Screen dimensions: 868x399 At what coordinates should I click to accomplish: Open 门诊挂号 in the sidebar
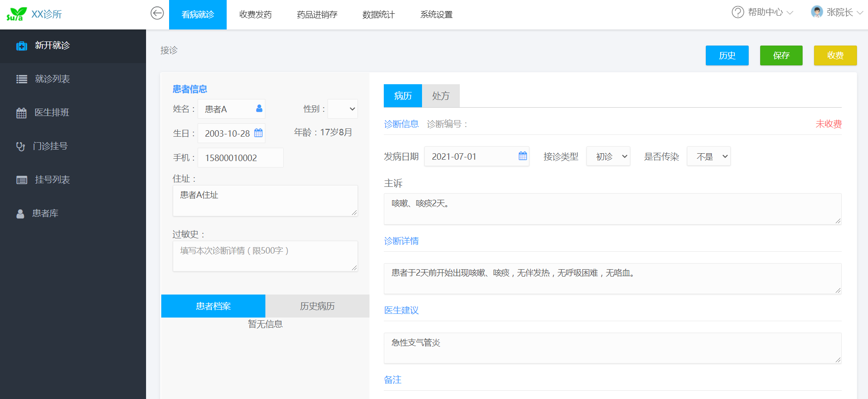73,146
